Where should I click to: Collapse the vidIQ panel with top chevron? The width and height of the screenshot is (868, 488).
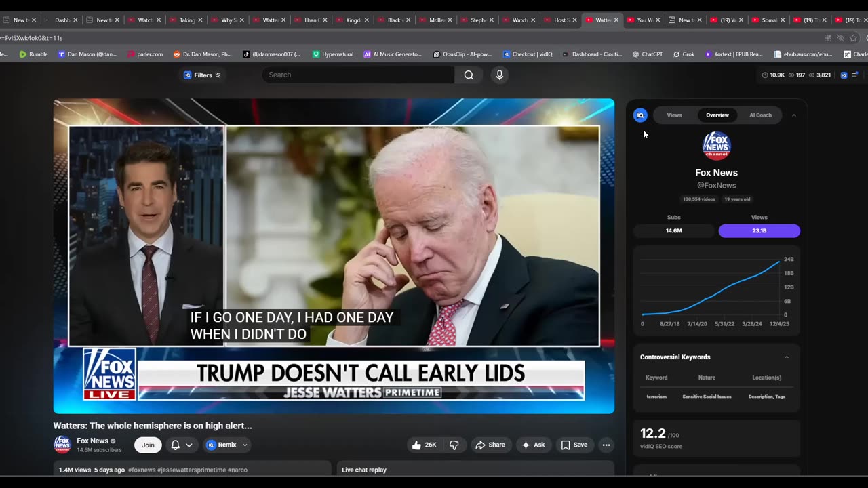click(794, 115)
